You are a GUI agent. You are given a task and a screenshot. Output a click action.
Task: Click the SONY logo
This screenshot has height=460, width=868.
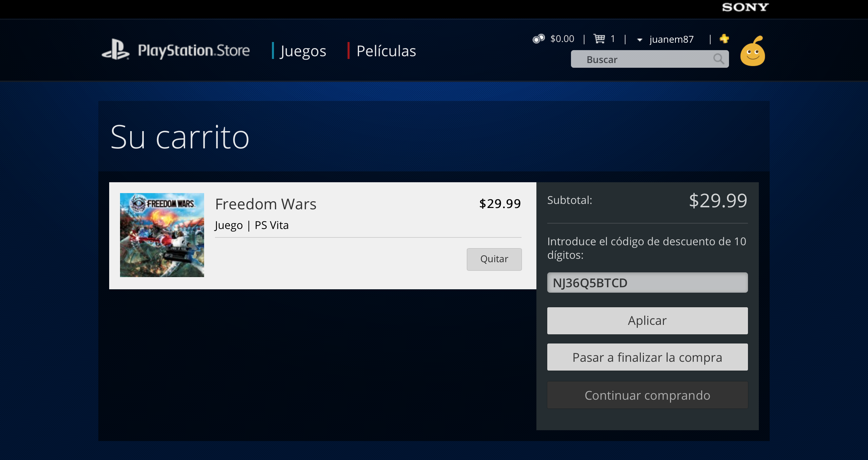[x=745, y=7]
